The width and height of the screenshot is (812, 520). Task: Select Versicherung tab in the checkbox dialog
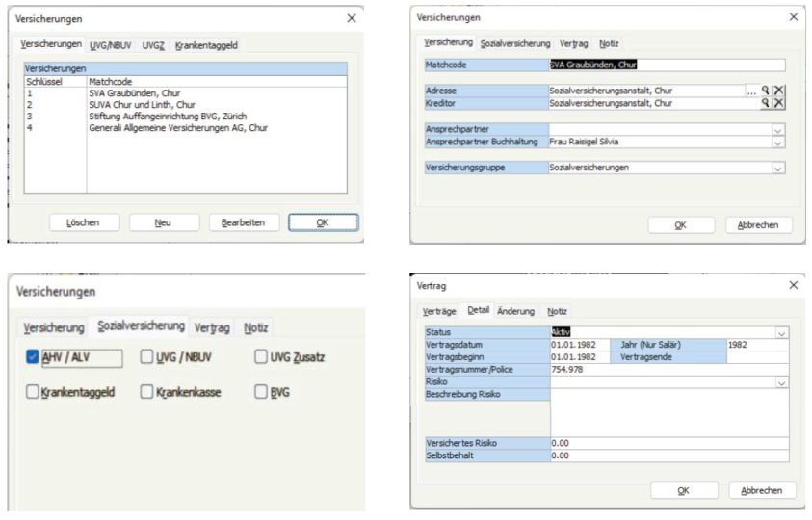coord(54,327)
